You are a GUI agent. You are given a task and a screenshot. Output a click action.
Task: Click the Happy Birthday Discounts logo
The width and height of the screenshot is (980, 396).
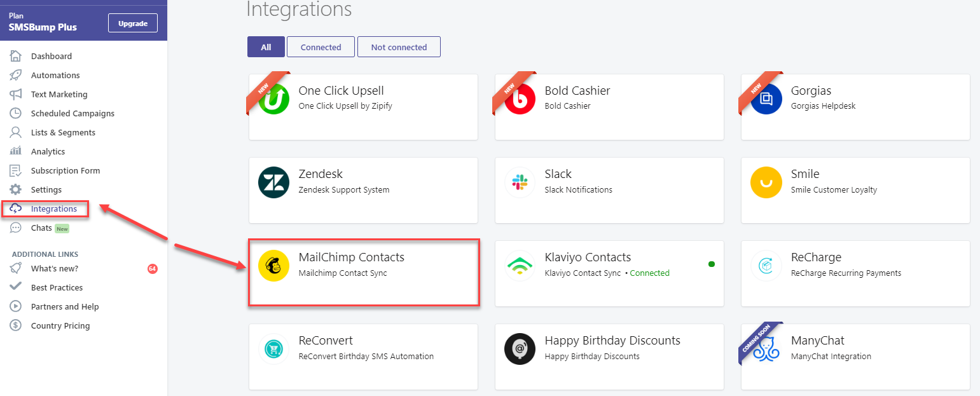(520, 349)
